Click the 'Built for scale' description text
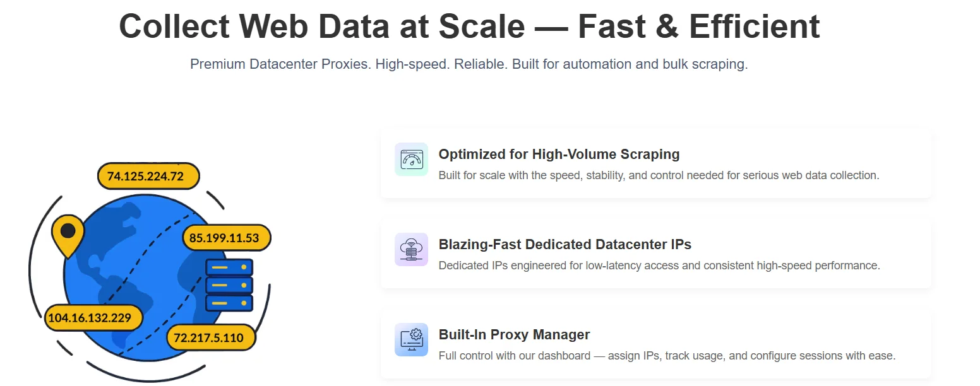 click(x=658, y=175)
